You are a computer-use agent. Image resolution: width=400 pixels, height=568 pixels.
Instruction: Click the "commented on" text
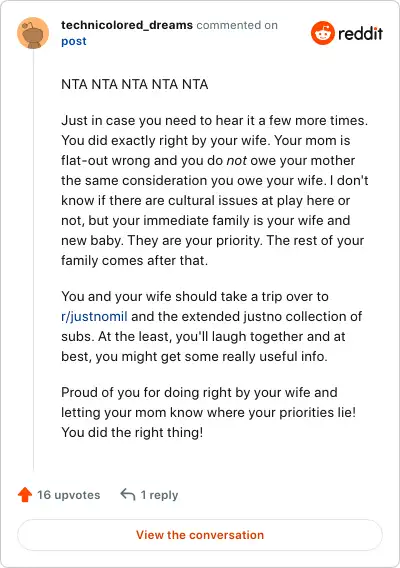(x=237, y=25)
